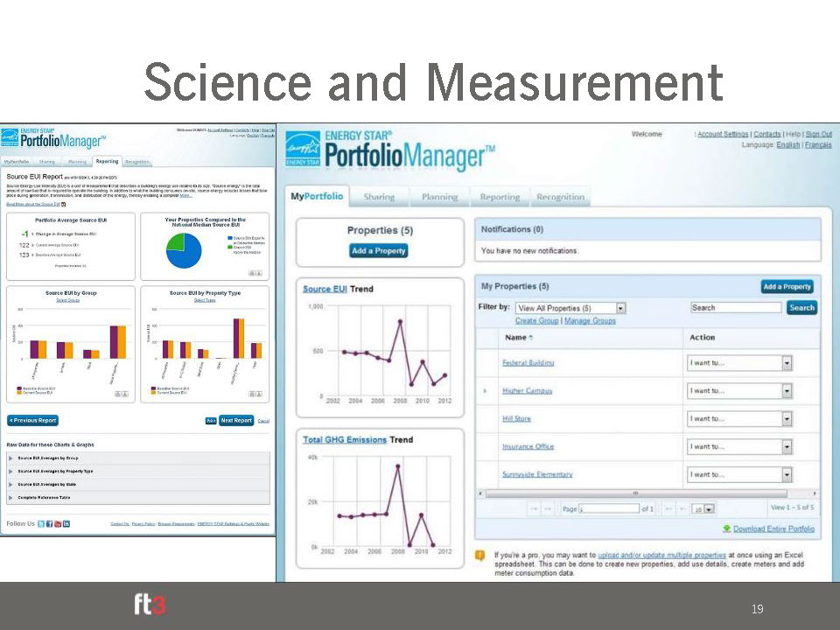Screen dimensions: 840x630
Task: Select the MyPortfolio tab in the Source EUI Report window
Action: pyautogui.click(x=17, y=162)
